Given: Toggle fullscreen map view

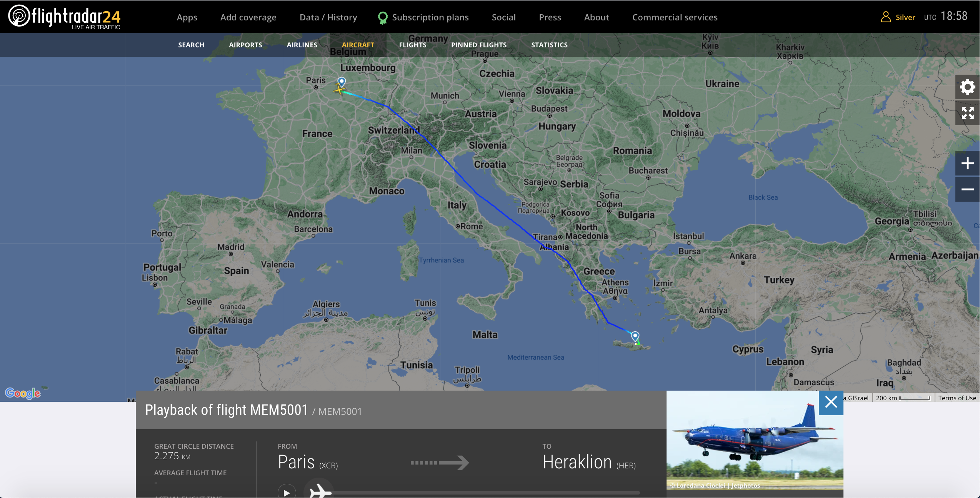Looking at the screenshot, I should point(967,113).
